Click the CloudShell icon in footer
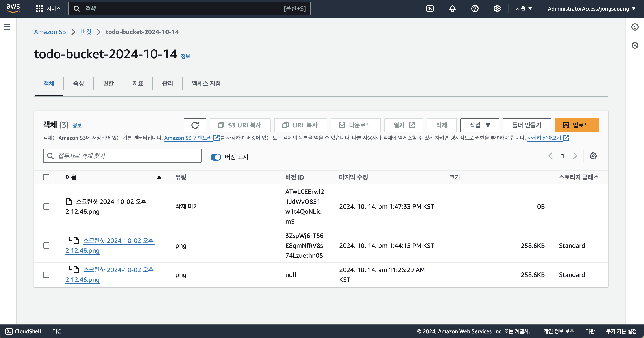The image size is (644, 338). 9,331
